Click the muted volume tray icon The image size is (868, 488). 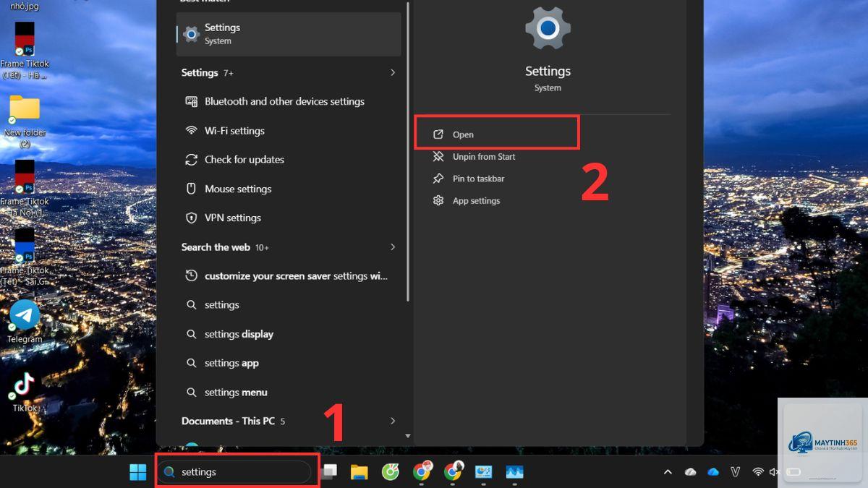(774, 472)
